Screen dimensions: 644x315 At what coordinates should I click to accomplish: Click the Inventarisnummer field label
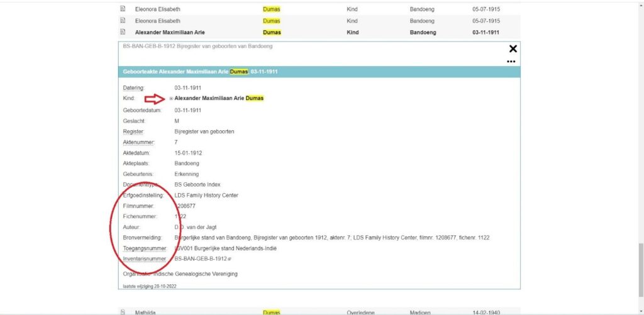coord(143,258)
